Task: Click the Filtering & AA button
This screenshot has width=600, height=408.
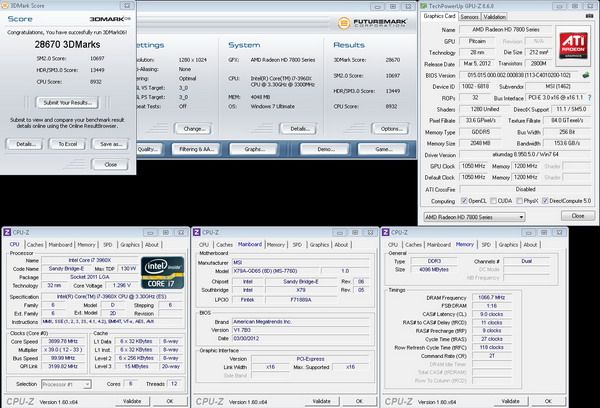Action: point(196,149)
